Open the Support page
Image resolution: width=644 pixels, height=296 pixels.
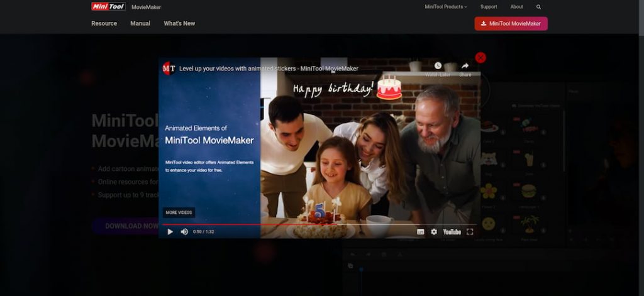click(489, 6)
